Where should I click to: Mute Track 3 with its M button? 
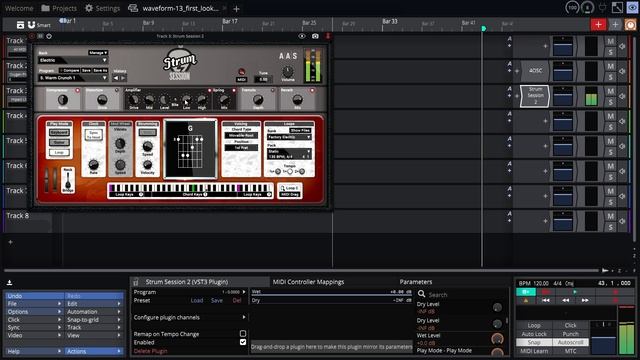[610, 91]
